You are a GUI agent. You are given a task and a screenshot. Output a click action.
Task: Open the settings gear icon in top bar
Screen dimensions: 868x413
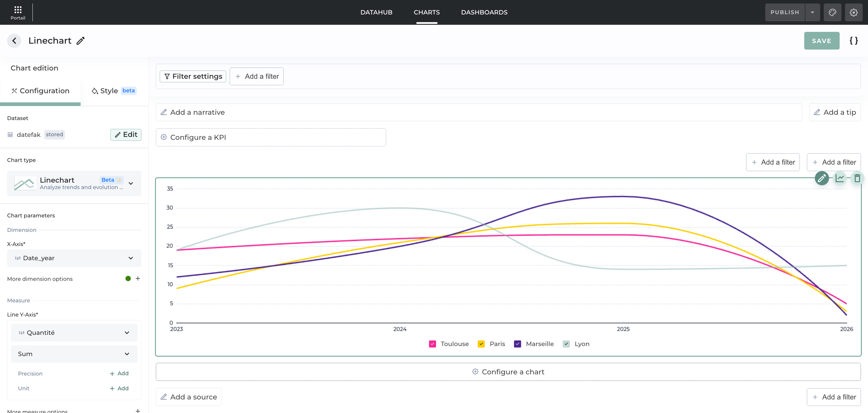pos(854,12)
